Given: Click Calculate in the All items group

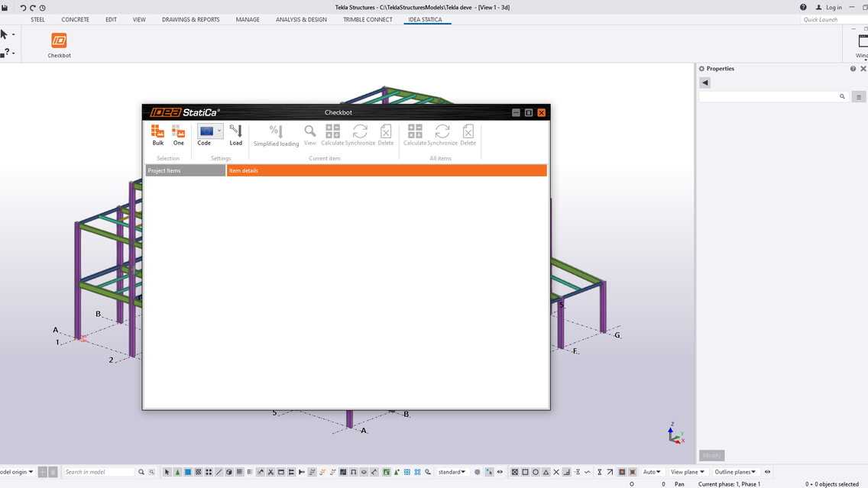Looking at the screenshot, I should coord(415,135).
